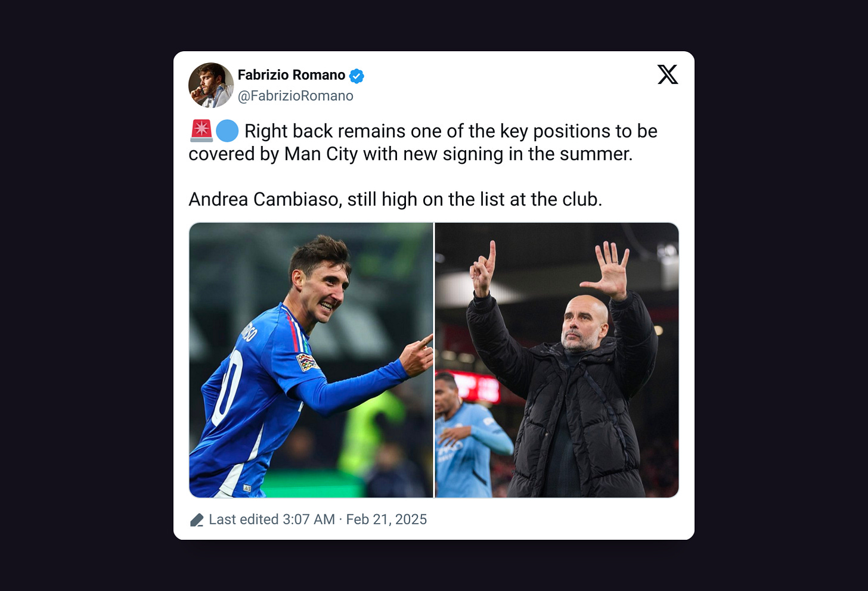Click the blue verified checkmark badge
Screen dimensions: 868x591
tap(356, 76)
